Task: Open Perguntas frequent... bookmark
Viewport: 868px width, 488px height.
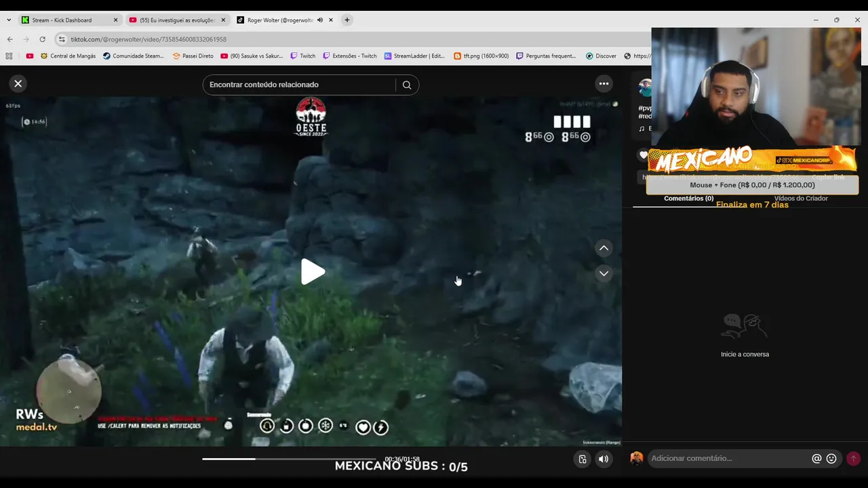Action: [546, 56]
